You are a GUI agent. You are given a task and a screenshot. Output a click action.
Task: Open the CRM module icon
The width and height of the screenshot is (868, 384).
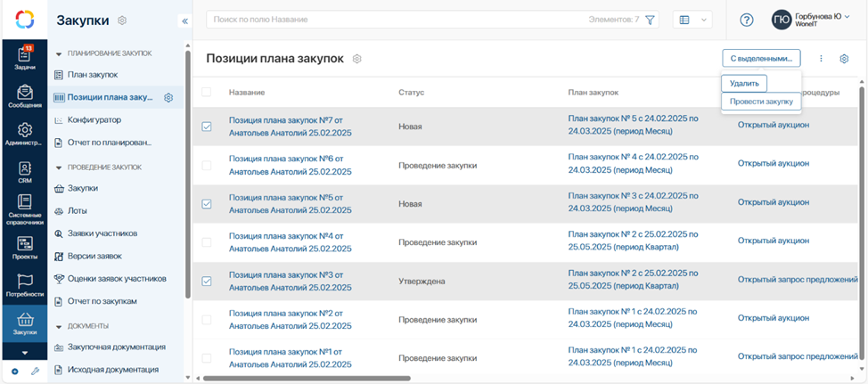[24, 171]
